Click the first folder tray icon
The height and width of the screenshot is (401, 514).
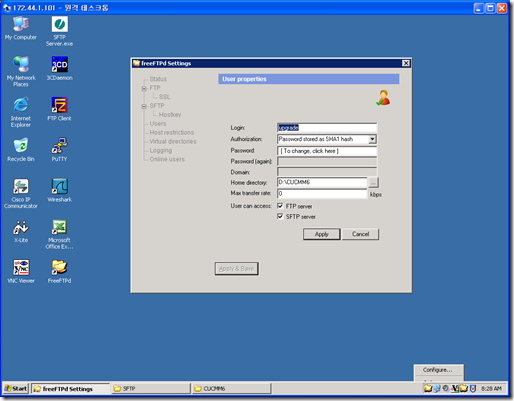point(428,388)
